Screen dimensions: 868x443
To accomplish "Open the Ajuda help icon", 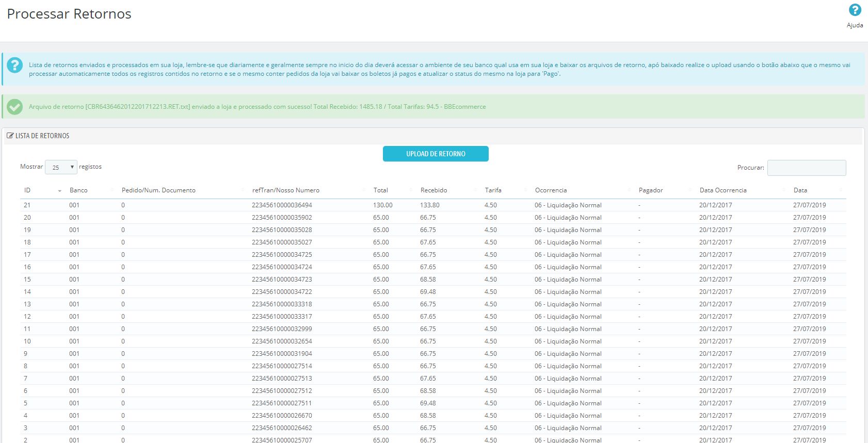I will click(x=855, y=10).
